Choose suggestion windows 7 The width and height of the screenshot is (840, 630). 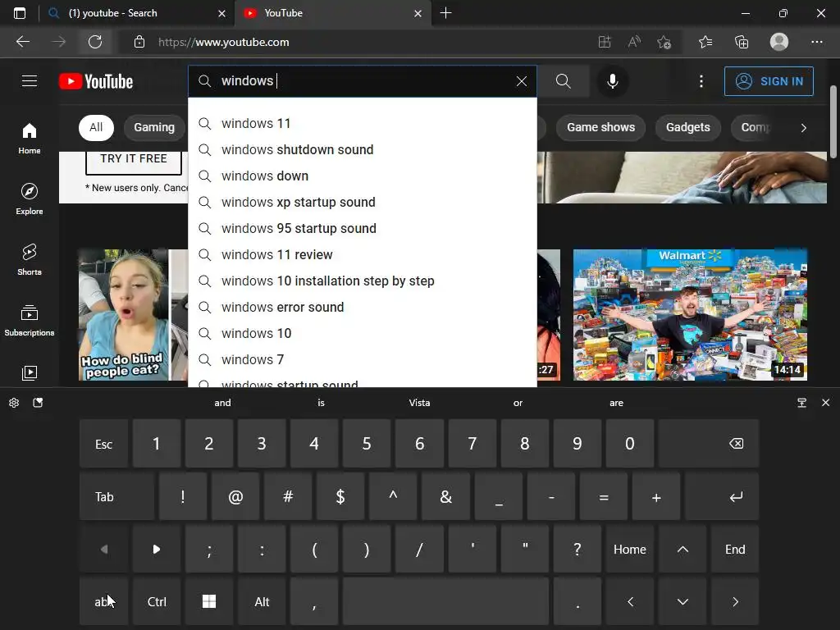point(362,359)
